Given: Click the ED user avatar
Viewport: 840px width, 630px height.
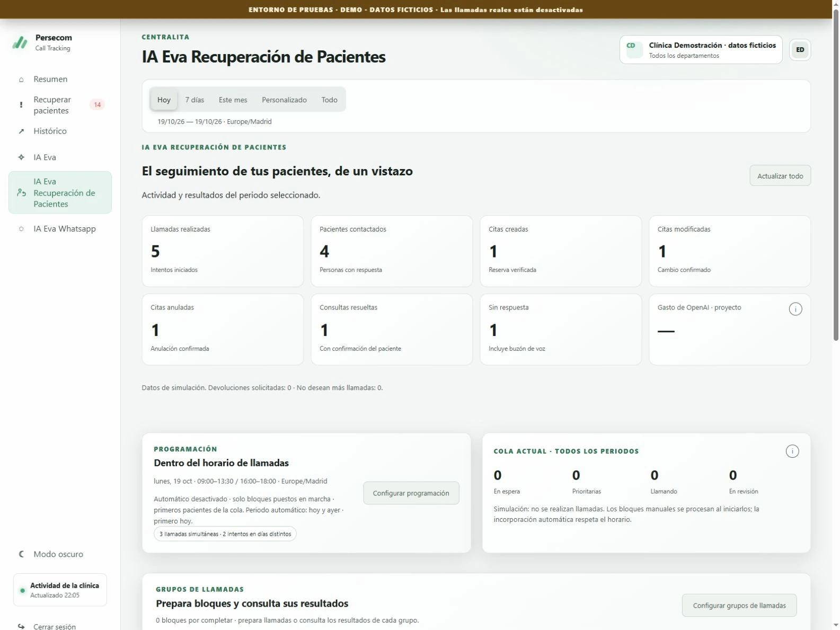Looking at the screenshot, I should point(800,50).
